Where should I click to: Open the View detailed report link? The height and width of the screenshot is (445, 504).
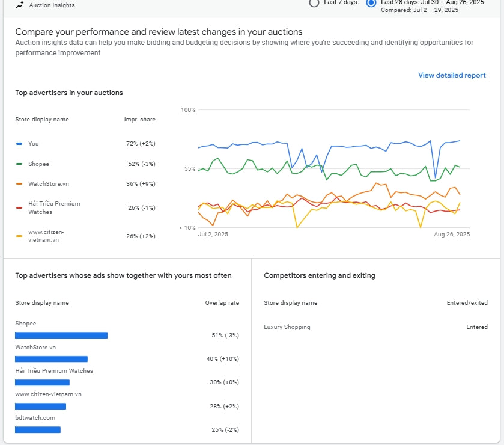452,75
